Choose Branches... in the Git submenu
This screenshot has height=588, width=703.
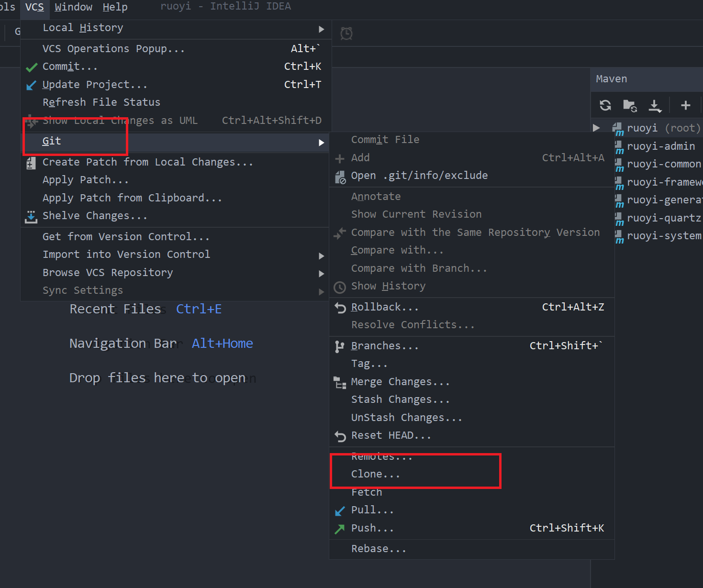click(x=472, y=346)
